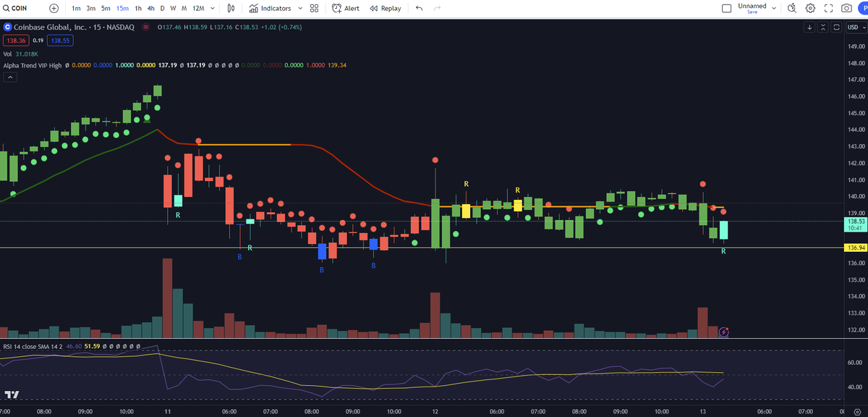Click the 12 date label on time axis
Screen dimensions: 868x417
[435, 410]
